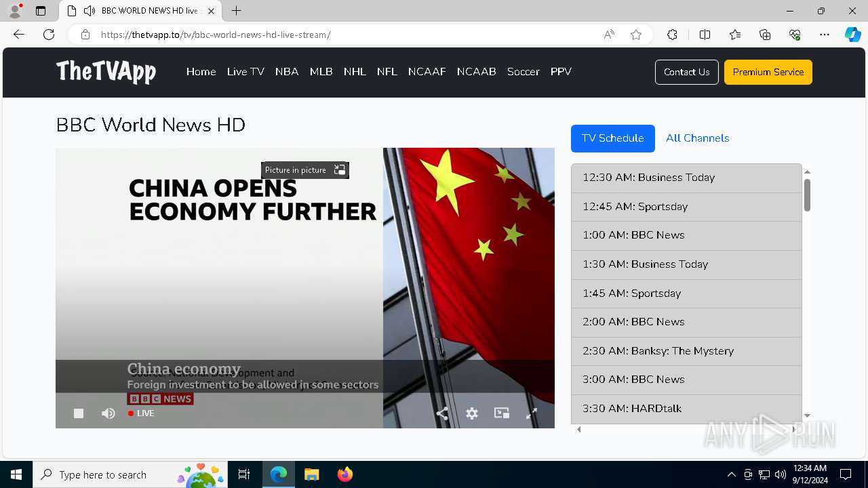Enter fullscreen video mode
Viewport: 868px width, 488px height.
pyautogui.click(x=532, y=413)
